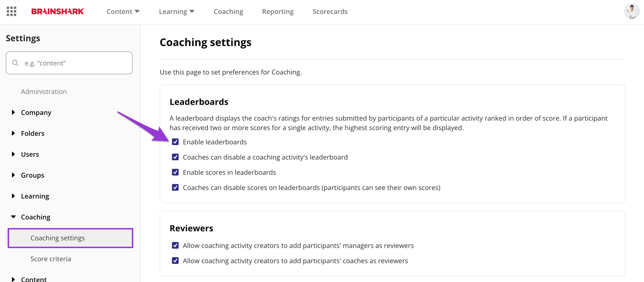Toggle Coaches can disable scores on leaderboards
This screenshot has width=644, height=282.
(x=175, y=188)
